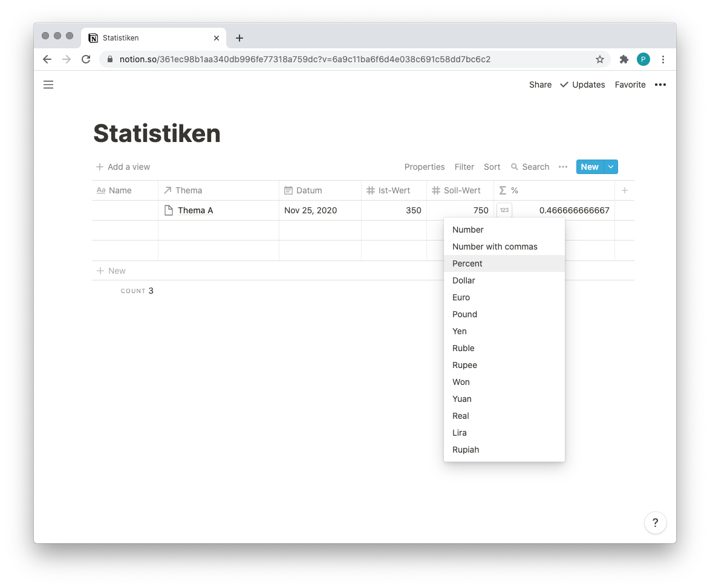Select Yuan format

(x=504, y=399)
